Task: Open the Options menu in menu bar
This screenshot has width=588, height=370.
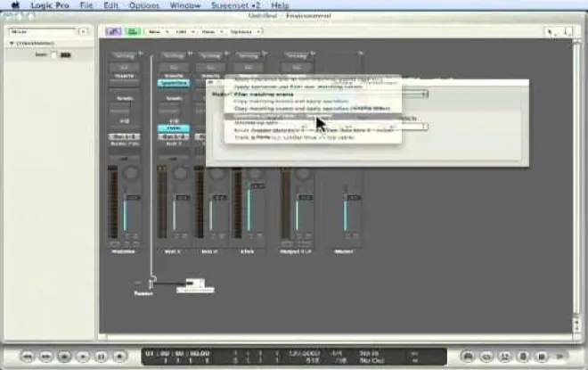Action: (x=144, y=5)
